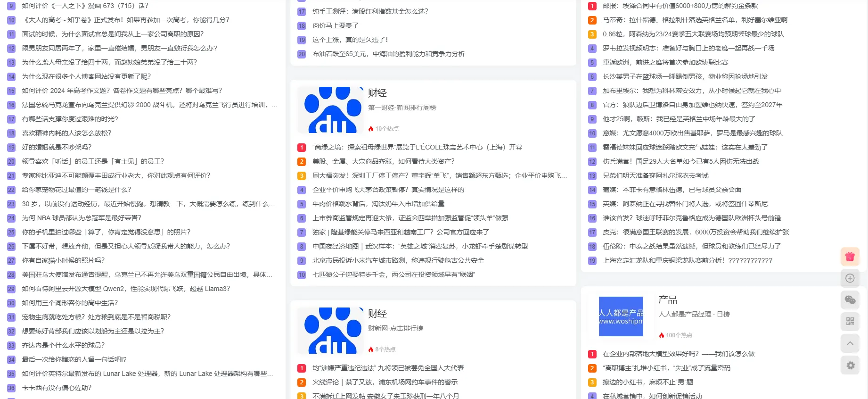
Task: Click the flame icon next to 10个热点
Action: coord(371,129)
